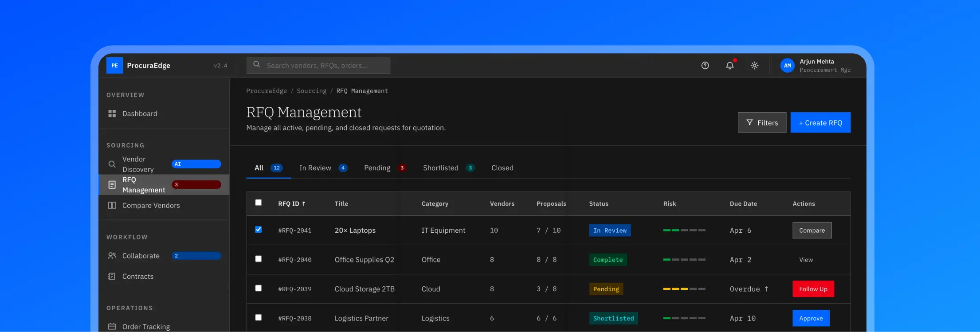Open Dashboard in the sidebar

[164, 114]
